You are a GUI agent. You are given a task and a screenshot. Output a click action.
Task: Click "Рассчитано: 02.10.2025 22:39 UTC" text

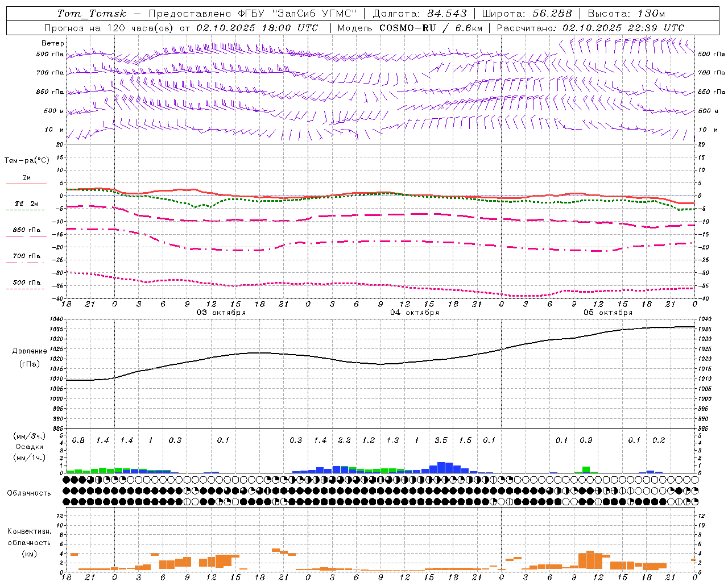[x=590, y=28]
